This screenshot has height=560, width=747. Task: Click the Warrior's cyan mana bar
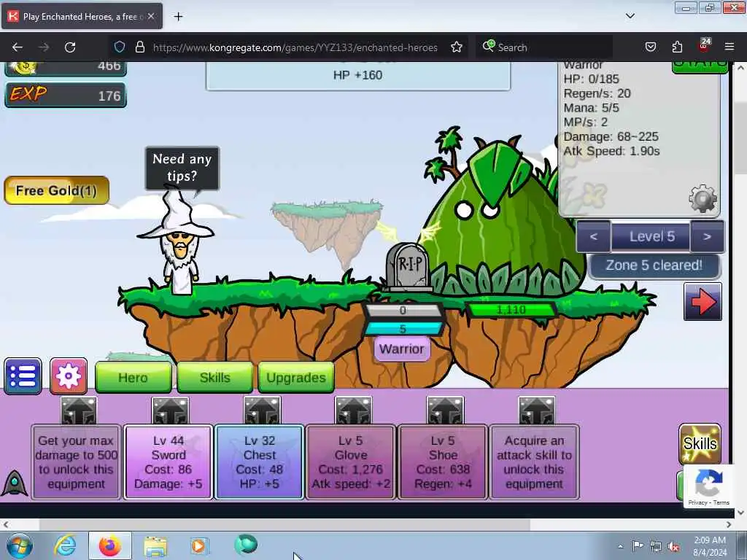tap(403, 329)
